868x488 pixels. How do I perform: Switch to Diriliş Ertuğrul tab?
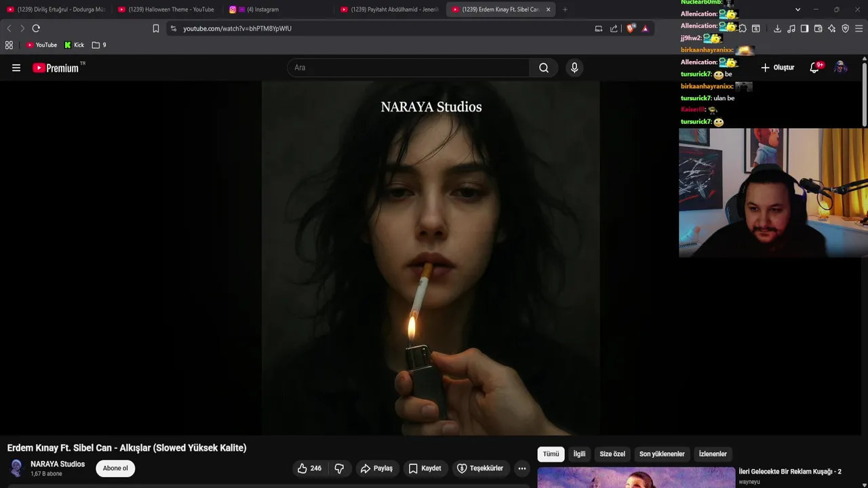click(x=56, y=9)
